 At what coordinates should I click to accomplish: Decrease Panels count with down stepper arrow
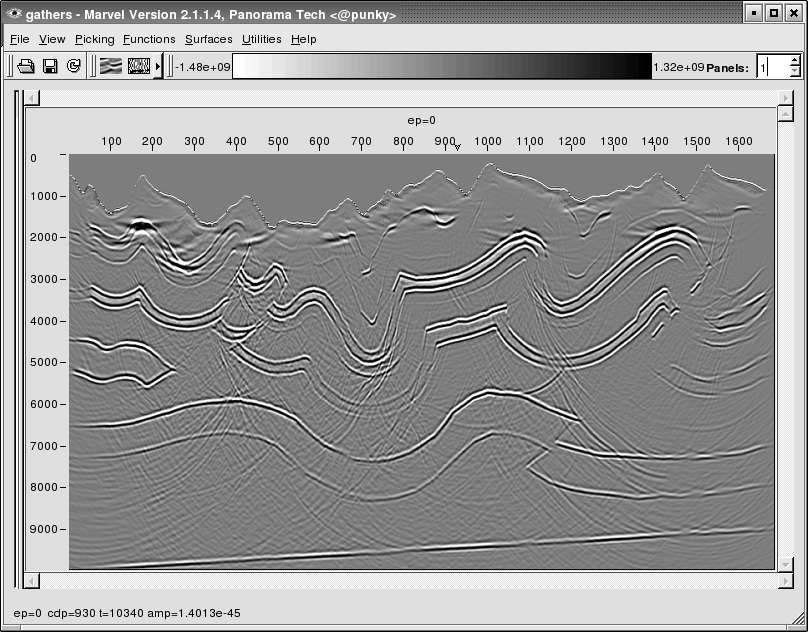(795, 72)
